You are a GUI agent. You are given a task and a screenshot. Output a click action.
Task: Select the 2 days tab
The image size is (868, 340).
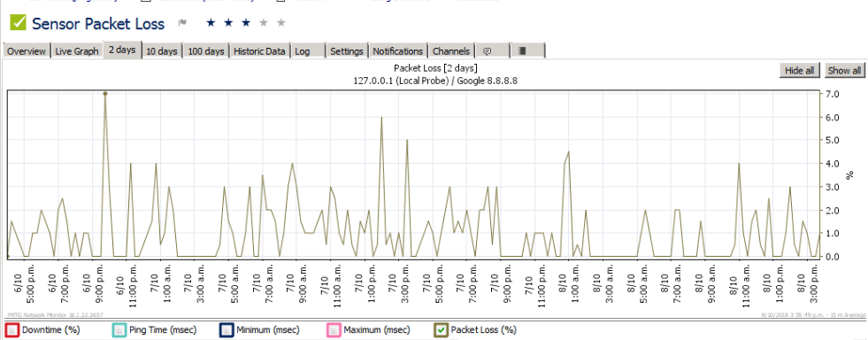pyautogui.click(x=122, y=50)
